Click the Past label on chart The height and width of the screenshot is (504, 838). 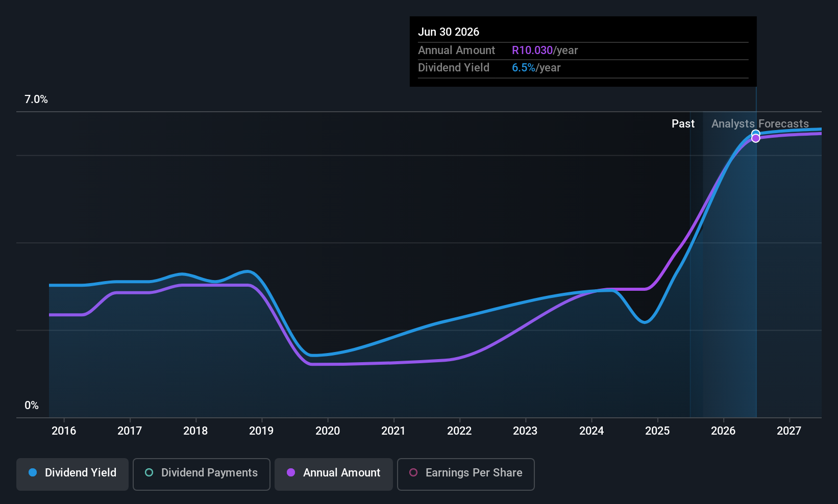(x=683, y=124)
